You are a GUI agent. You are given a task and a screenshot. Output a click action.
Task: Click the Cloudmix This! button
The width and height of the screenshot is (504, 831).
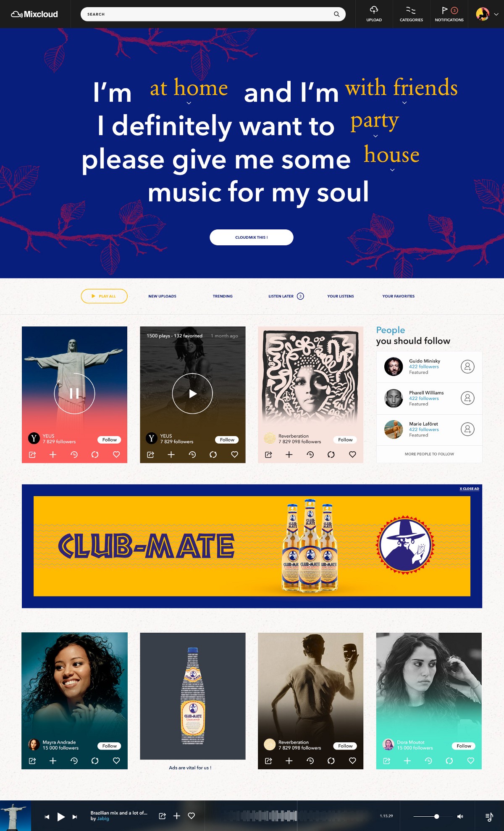pos(252,237)
